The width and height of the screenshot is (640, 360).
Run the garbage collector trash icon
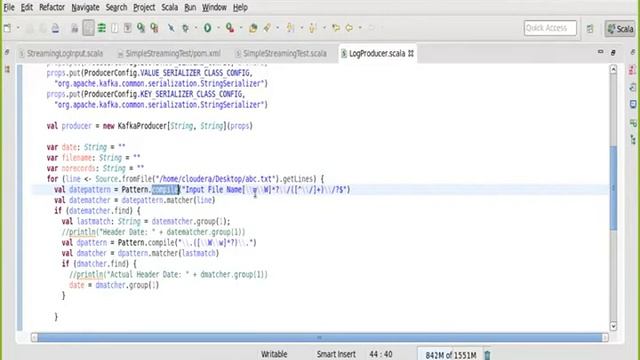click(x=487, y=355)
